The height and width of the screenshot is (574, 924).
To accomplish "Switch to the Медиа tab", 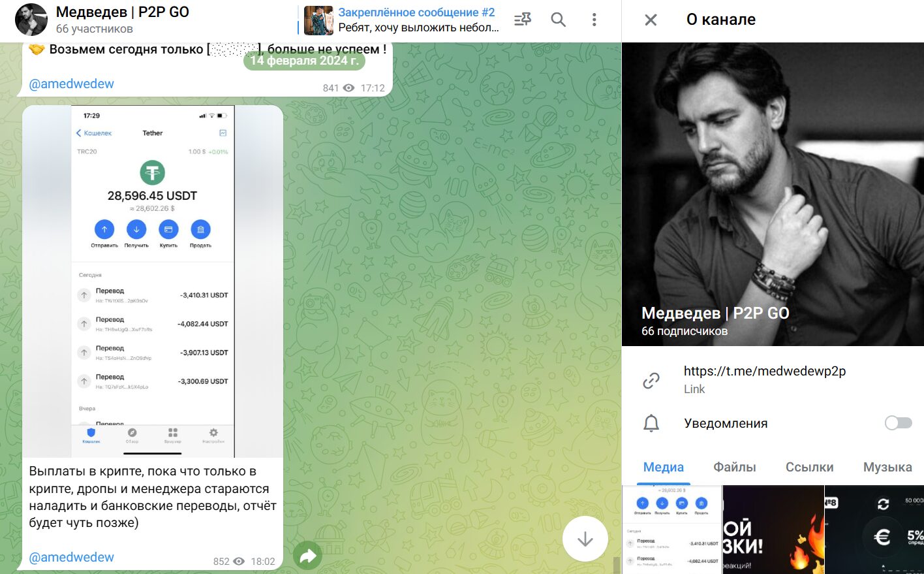I will point(663,467).
